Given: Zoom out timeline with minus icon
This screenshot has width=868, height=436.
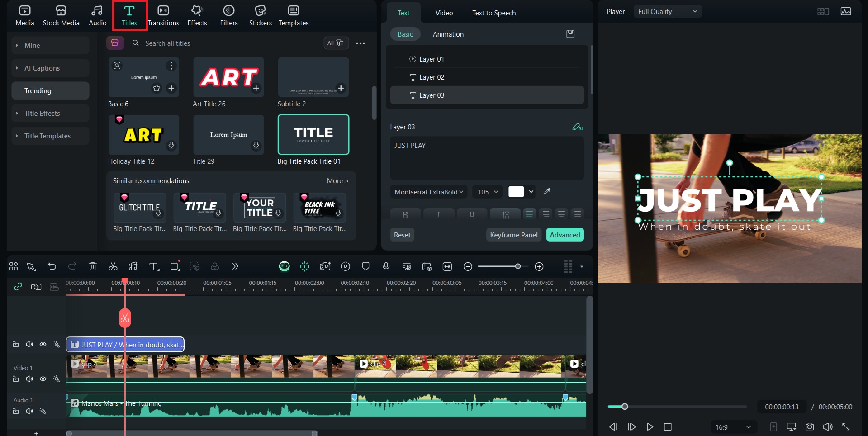Looking at the screenshot, I should click(x=468, y=266).
